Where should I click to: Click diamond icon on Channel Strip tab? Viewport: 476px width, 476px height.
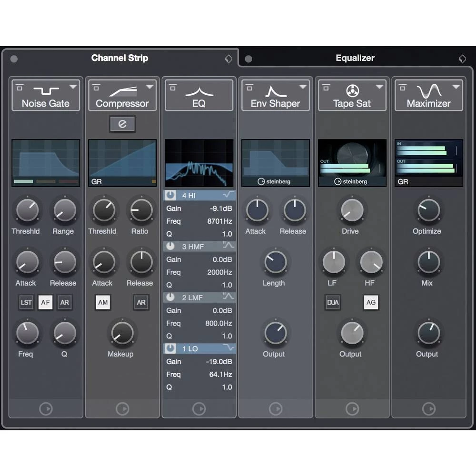click(x=228, y=59)
